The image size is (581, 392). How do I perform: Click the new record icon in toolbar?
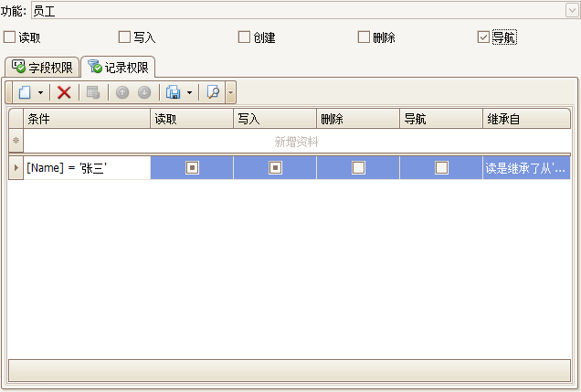(25, 92)
